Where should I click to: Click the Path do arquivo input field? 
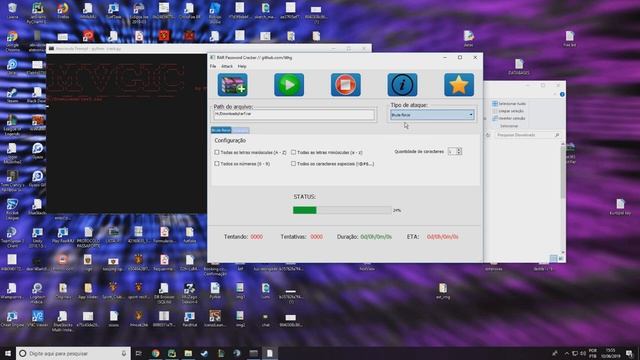(294, 114)
